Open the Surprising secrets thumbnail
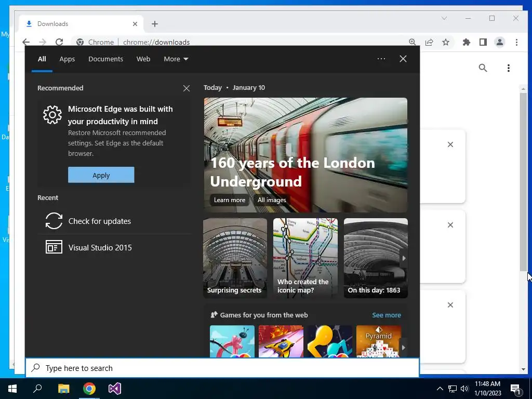 (x=235, y=258)
